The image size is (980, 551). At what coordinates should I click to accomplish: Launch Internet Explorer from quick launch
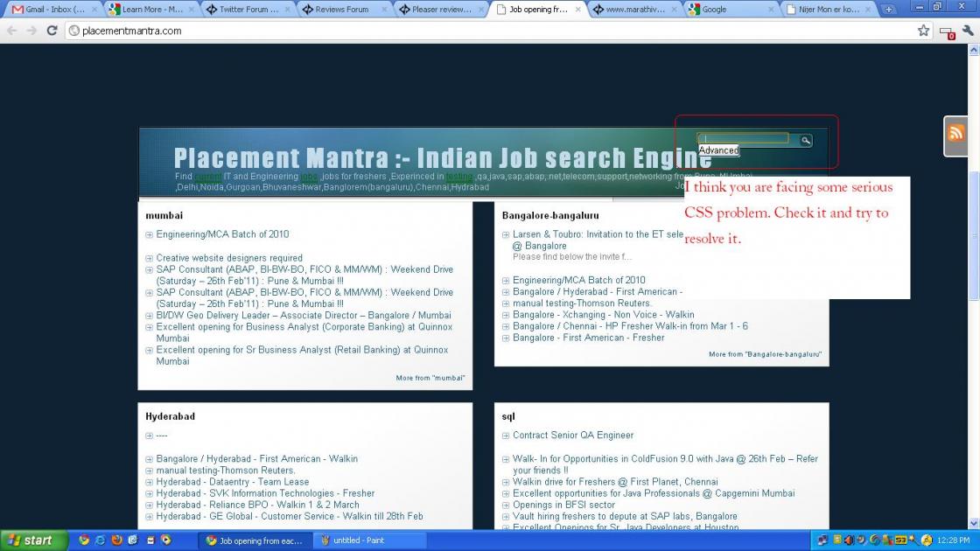(100, 541)
